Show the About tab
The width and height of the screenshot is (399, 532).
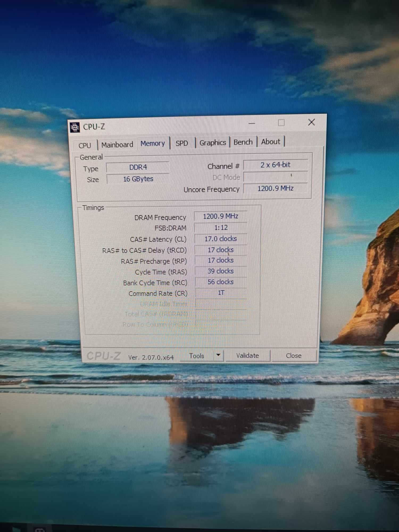pyautogui.click(x=271, y=142)
